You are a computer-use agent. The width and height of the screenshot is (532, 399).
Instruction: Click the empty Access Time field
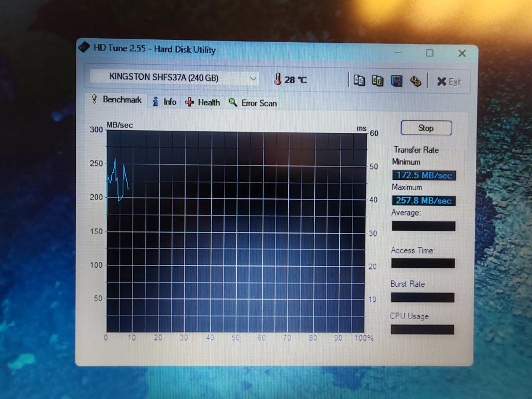pyautogui.click(x=423, y=264)
